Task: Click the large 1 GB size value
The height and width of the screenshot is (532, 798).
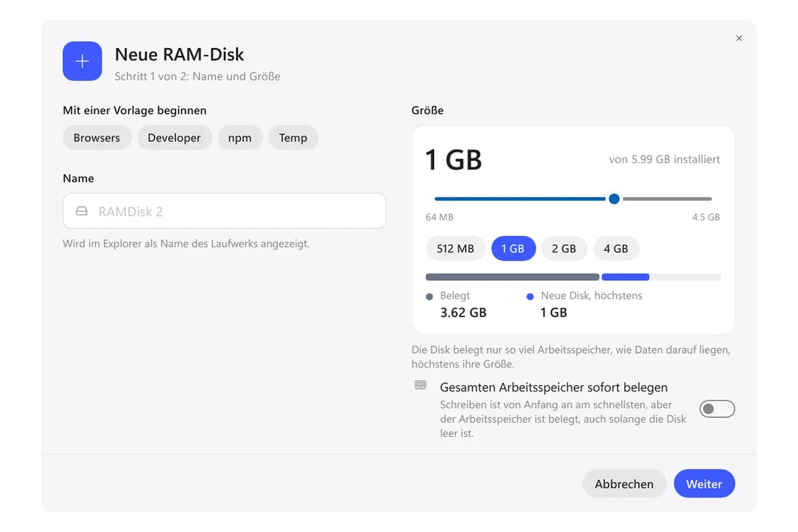Action: pos(454,160)
